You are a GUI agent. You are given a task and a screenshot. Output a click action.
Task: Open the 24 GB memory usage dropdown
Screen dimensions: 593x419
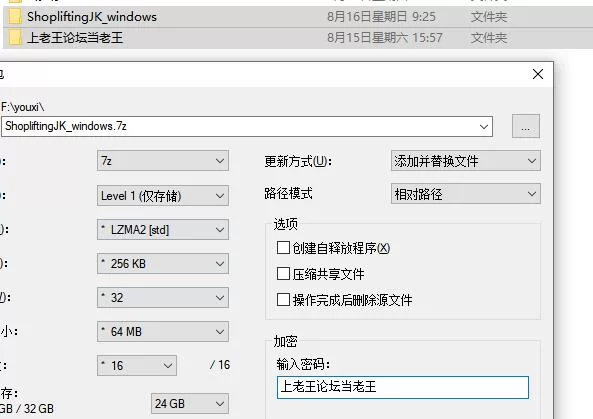tap(190, 403)
